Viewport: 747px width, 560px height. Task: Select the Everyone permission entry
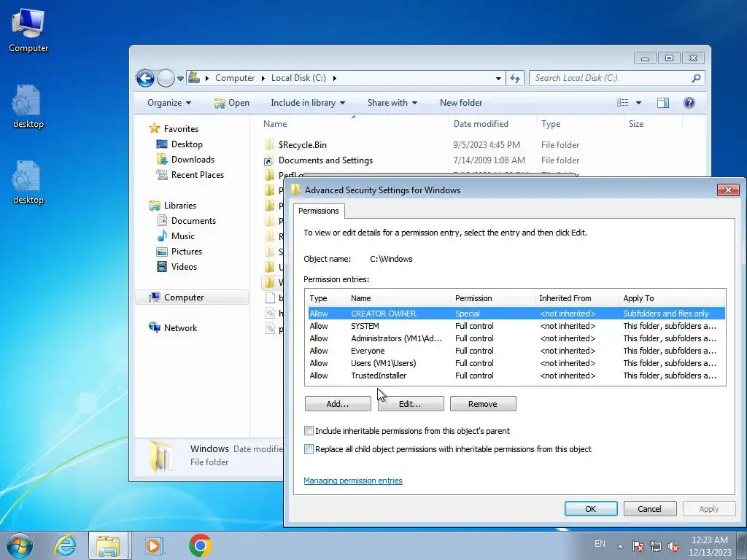[x=516, y=351]
